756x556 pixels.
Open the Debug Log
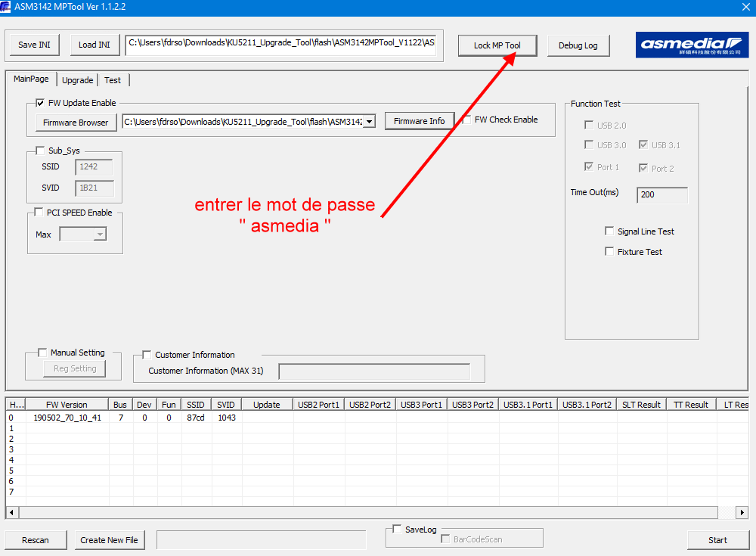pyautogui.click(x=578, y=45)
